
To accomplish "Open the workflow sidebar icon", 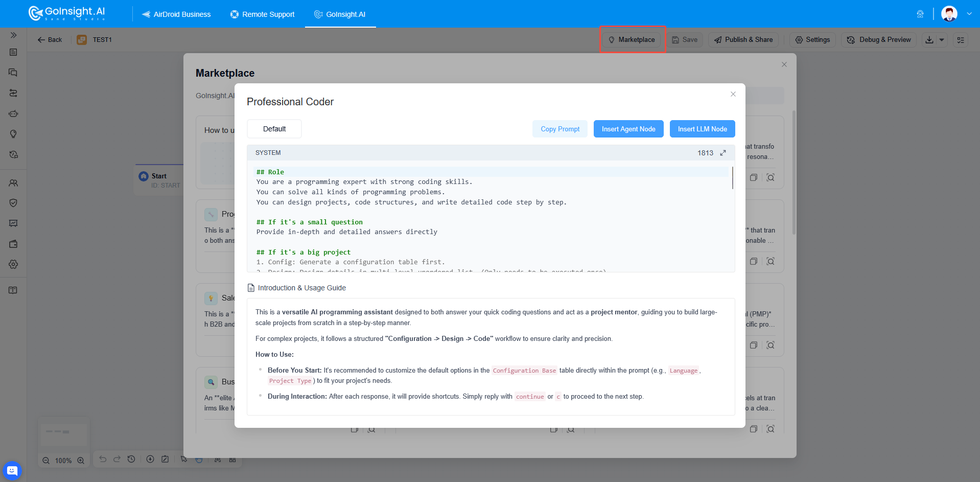I will tap(13, 93).
